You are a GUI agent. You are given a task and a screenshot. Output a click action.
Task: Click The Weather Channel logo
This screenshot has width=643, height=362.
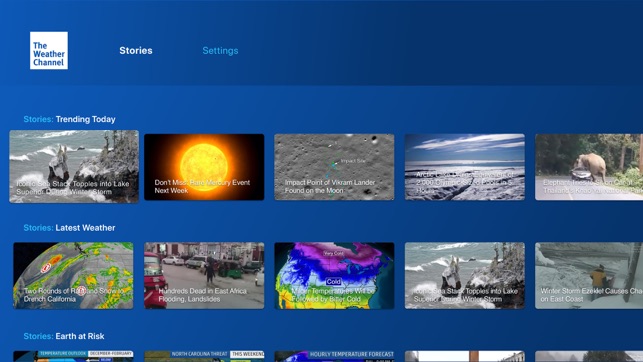pyautogui.click(x=49, y=50)
